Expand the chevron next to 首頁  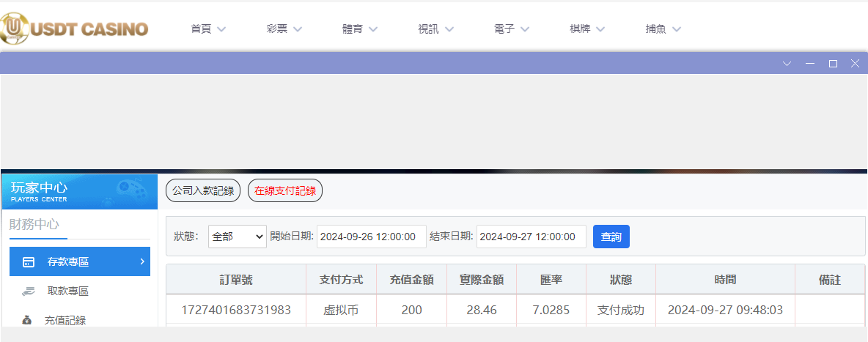point(221,30)
